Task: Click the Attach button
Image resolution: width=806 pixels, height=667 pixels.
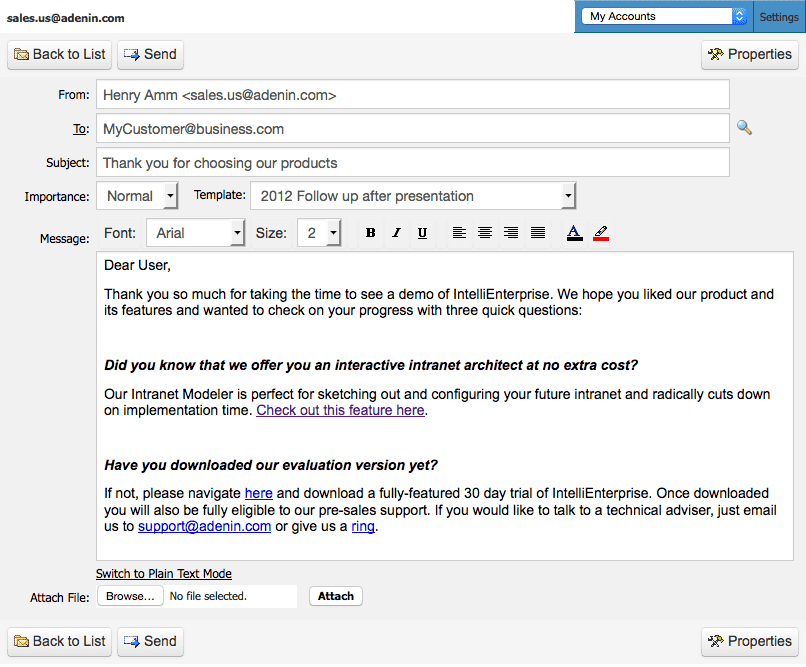Action: coord(336,597)
